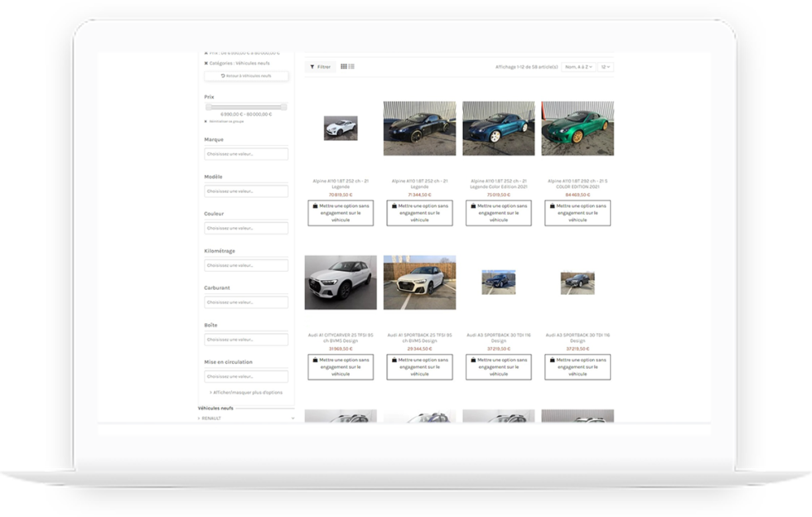Click the price 29 344,50 €
812x517 pixels.
click(419, 349)
